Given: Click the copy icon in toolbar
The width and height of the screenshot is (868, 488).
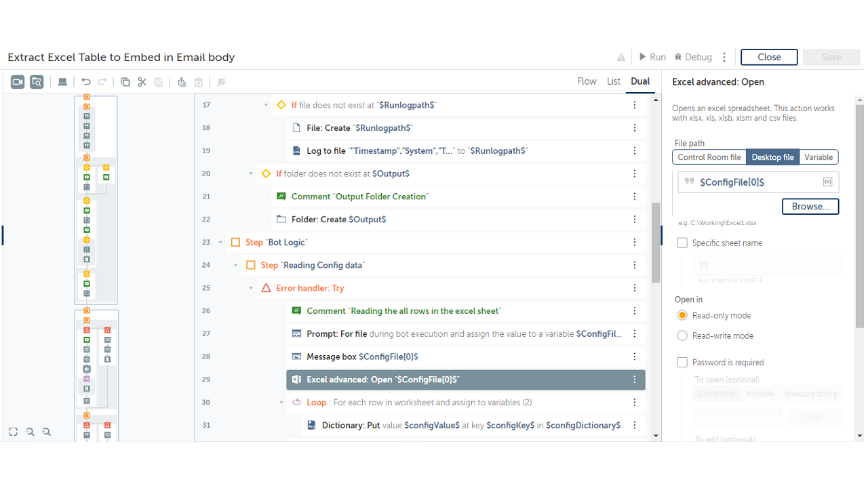Looking at the screenshot, I should (x=125, y=82).
